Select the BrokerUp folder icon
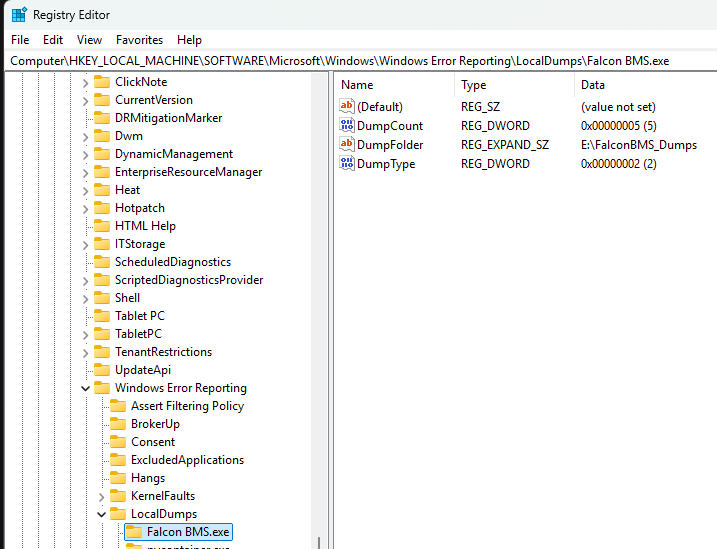The image size is (717, 549). coord(118,424)
